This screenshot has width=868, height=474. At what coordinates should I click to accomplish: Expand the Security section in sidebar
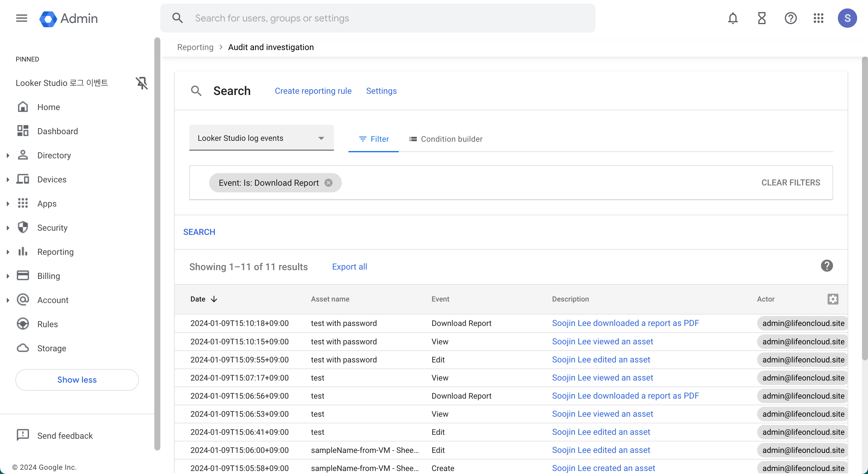[8, 228]
